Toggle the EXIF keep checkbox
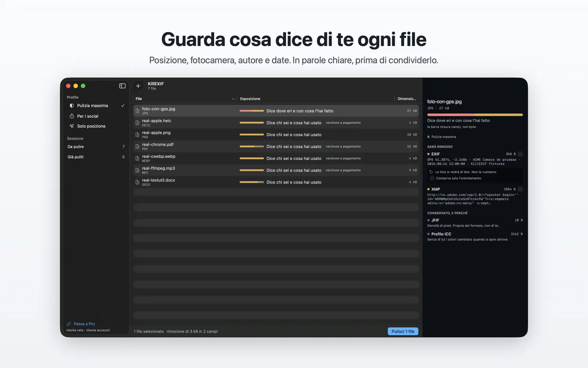The height and width of the screenshot is (368, 588). point(520,154)
